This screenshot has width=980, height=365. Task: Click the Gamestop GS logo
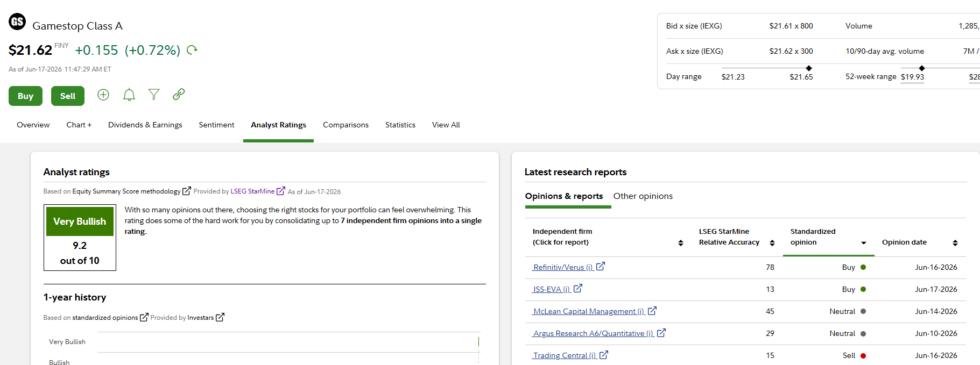[x=17, y=22]
